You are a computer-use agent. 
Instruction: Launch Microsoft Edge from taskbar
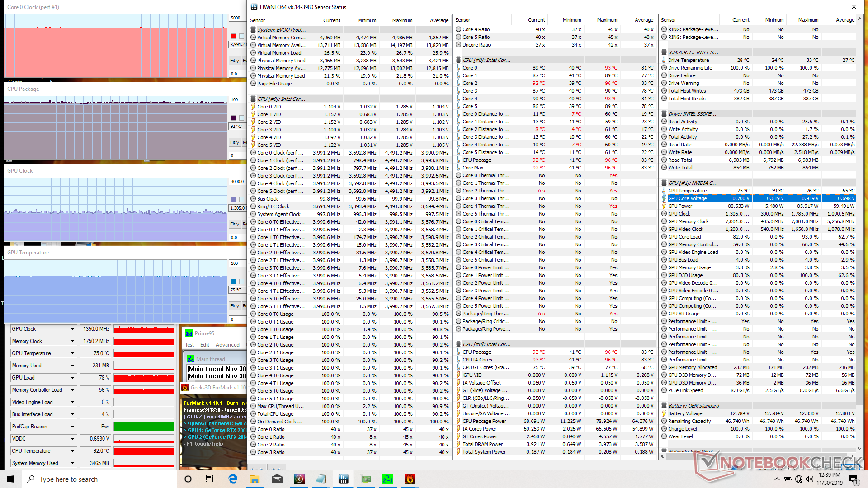click(x=233, y=479)
